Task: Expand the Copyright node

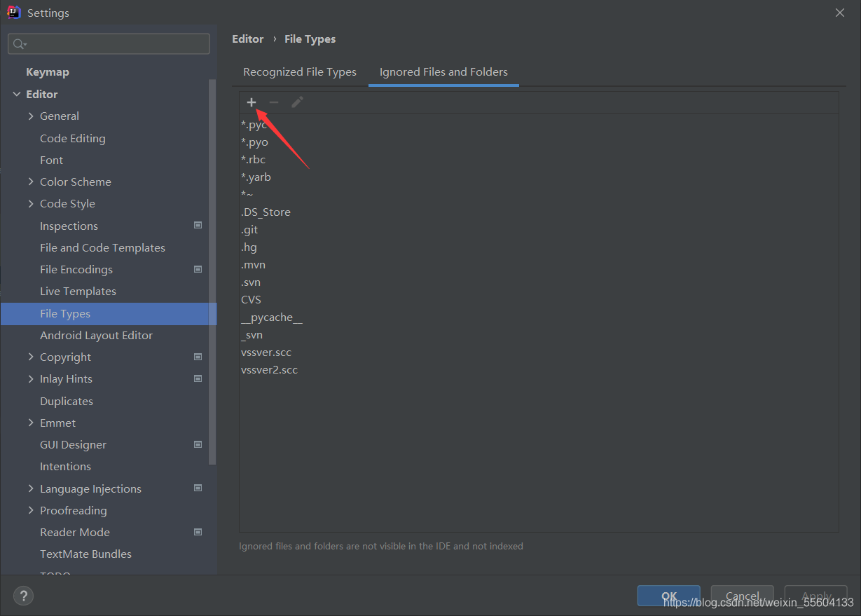Action: [31, 357]
